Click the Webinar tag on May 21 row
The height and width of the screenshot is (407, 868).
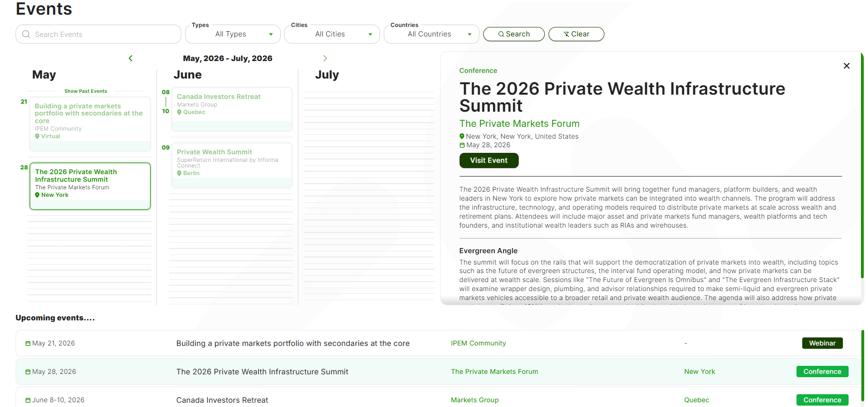pyautogui.click(x=823, y=343)
